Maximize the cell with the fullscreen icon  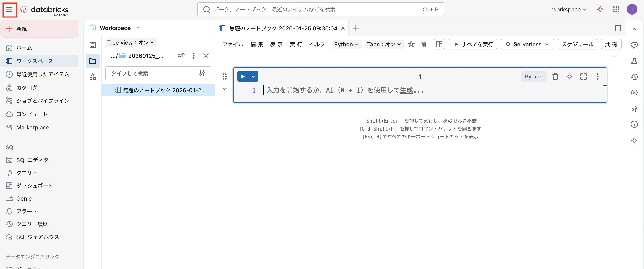point(583,76)
